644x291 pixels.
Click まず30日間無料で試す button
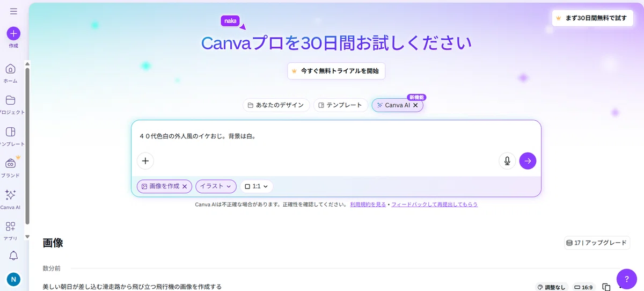tap(594, 18)
